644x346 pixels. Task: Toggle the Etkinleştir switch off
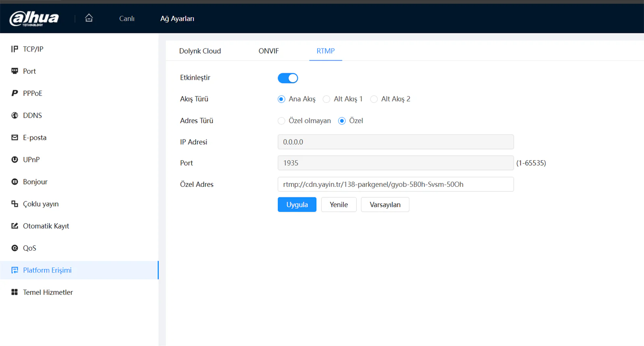288,78
